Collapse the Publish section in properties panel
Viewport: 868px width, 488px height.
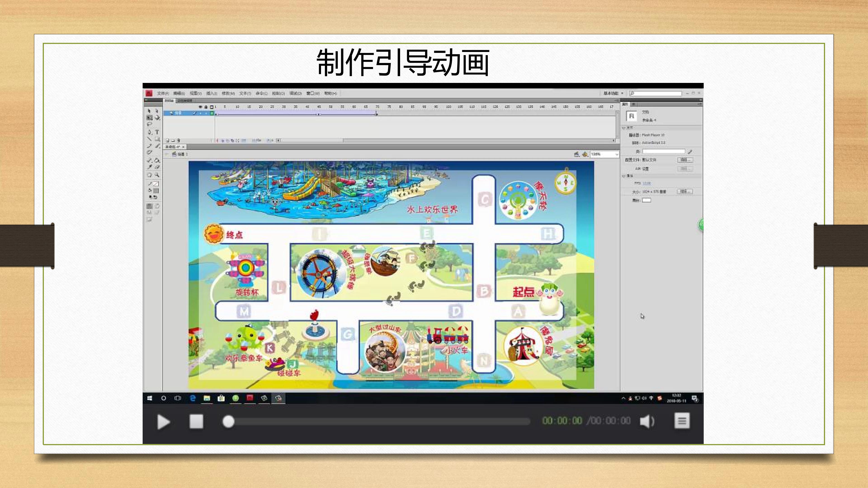(624, 128)
